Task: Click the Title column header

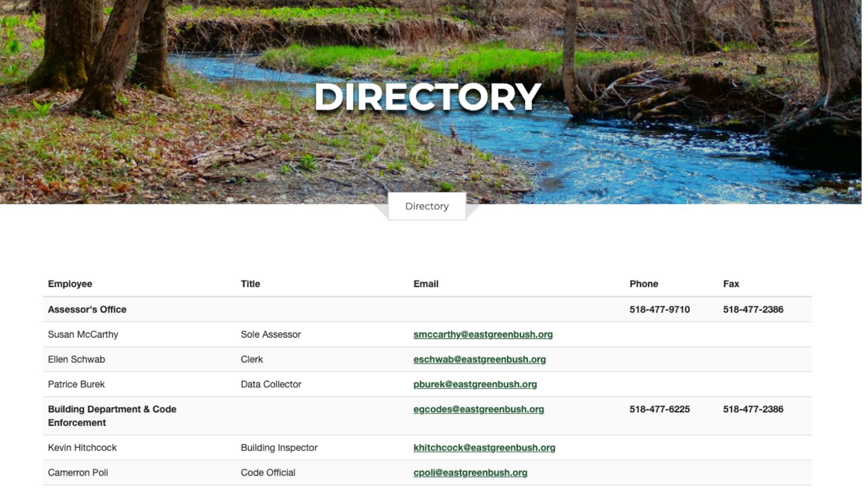Action: coord(250,284)
